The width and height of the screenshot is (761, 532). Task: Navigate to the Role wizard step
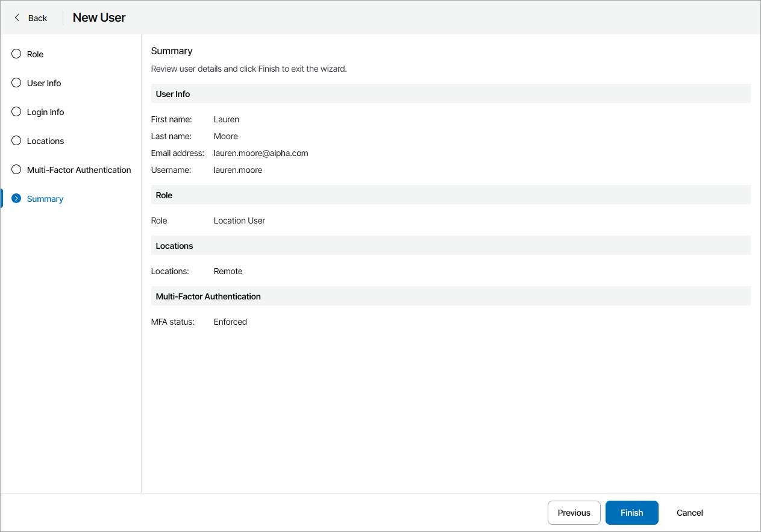coord(35,54)
